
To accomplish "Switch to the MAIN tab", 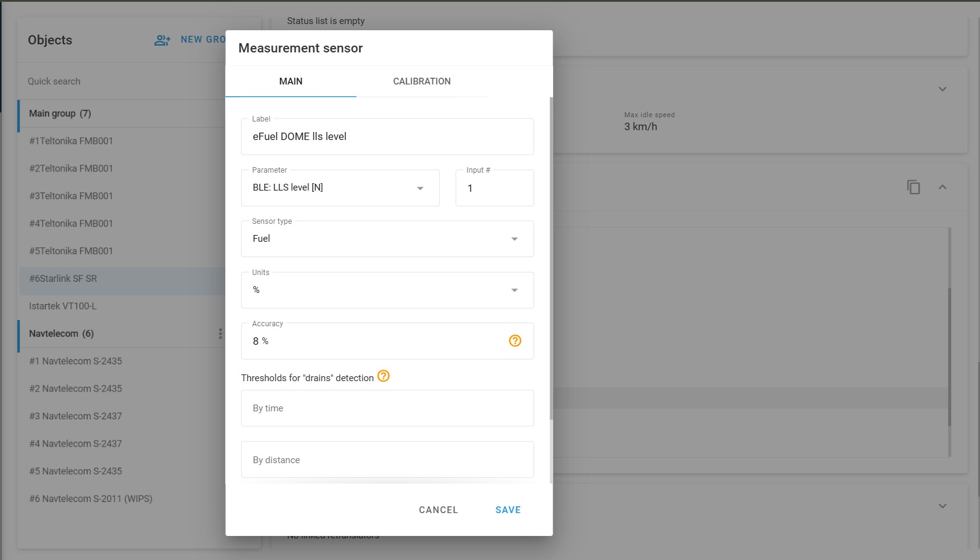I will point(291,81).
